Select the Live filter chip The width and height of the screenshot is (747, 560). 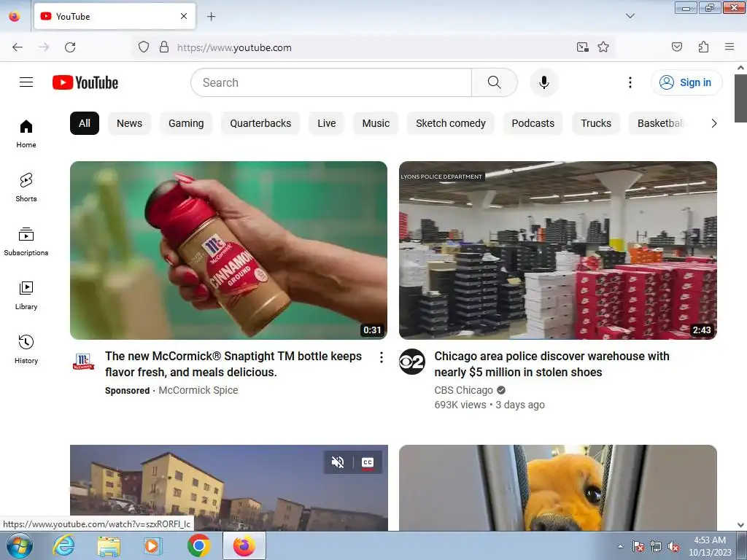pos(326,123)
